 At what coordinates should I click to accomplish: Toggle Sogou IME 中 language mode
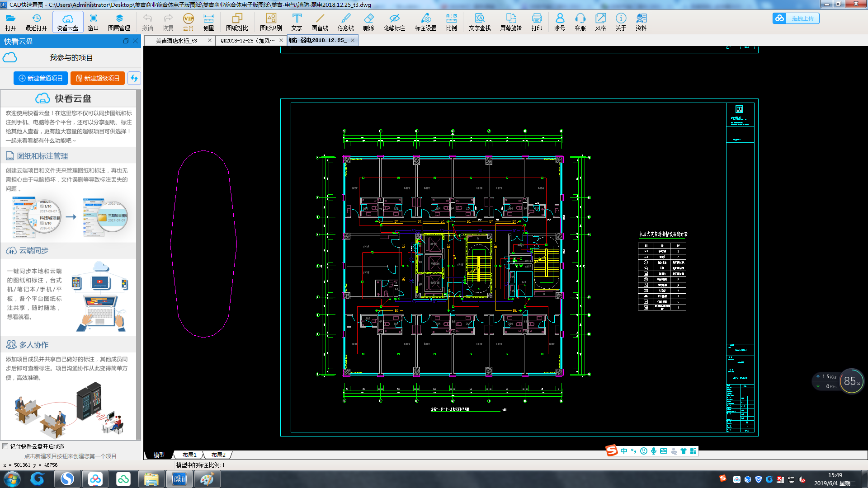click(624, 451)
